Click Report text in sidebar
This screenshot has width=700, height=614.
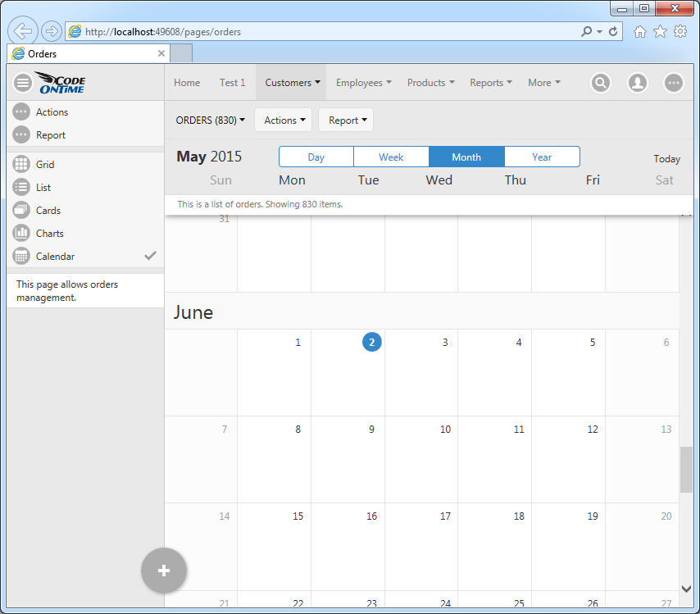(x=51, y=135)
